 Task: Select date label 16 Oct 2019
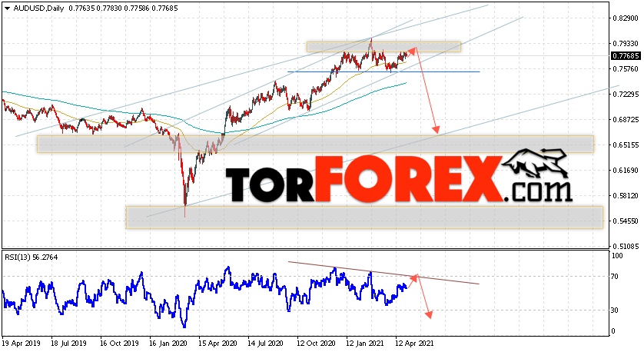[120, 343]
